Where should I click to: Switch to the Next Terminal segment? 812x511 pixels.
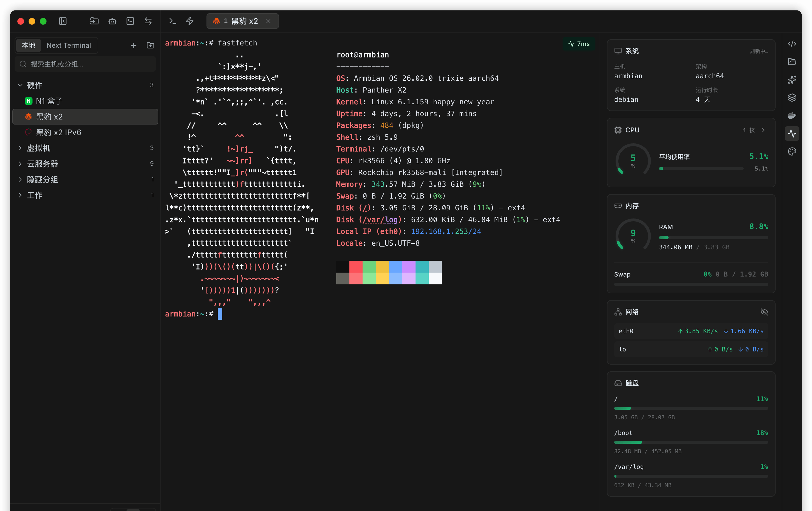[x=69, y=45]
